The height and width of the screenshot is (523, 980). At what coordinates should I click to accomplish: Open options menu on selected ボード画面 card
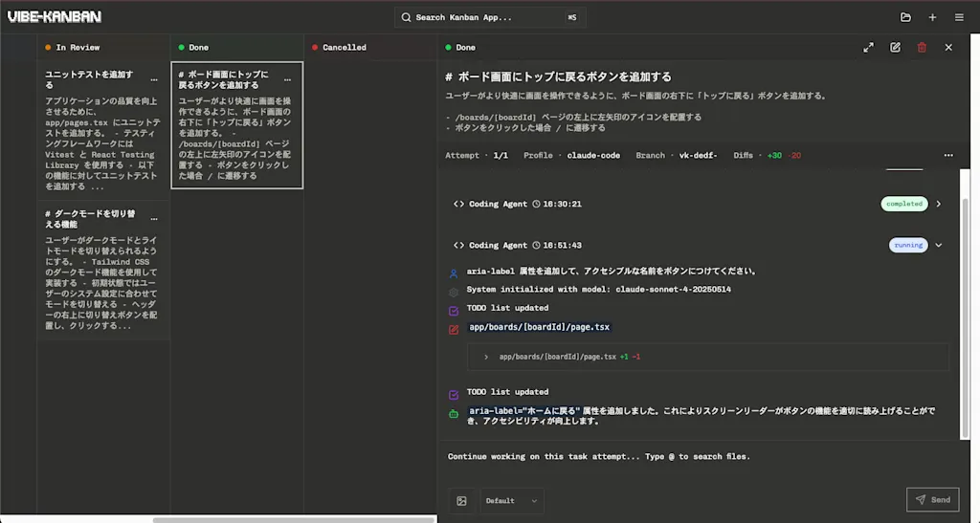pos(287,80)
